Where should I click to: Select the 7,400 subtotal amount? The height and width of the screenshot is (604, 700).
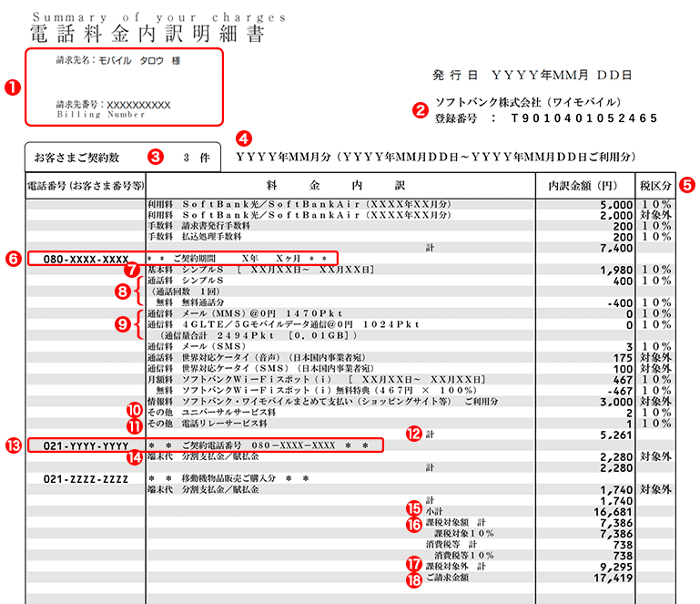coord(616,248)
